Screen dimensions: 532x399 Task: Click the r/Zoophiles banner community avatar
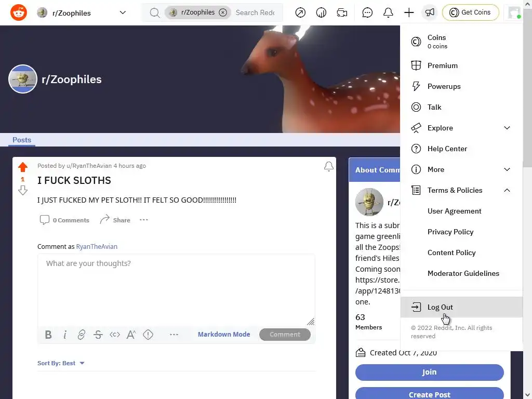point(23,79)
